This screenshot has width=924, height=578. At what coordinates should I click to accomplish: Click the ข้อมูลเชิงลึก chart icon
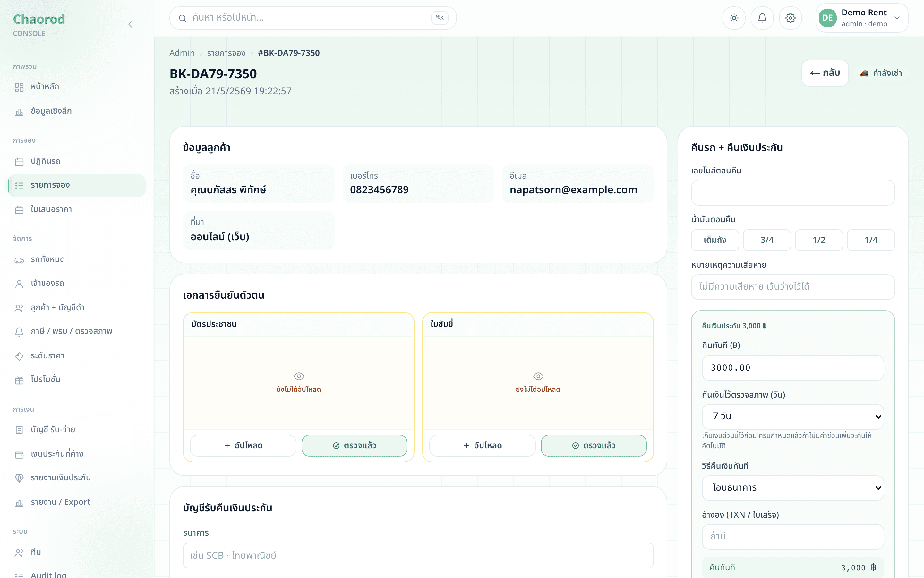[19, 112]
